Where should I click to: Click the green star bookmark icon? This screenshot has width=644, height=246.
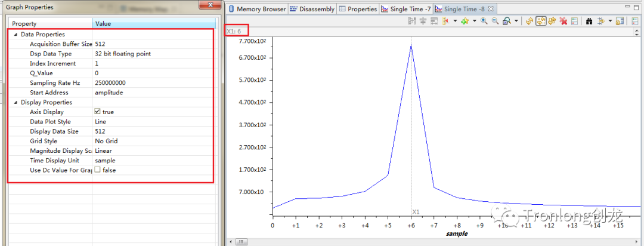pyautogui.click(x=465, y=21)
